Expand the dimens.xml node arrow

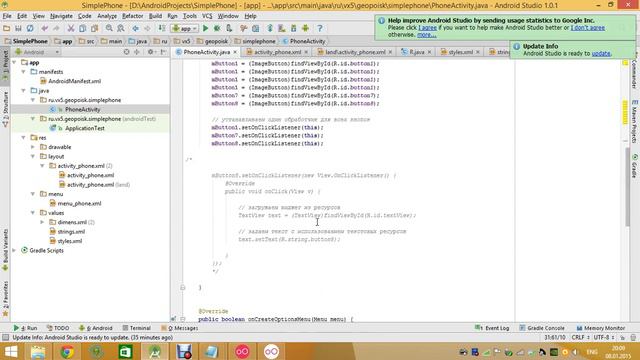[42, 222]
